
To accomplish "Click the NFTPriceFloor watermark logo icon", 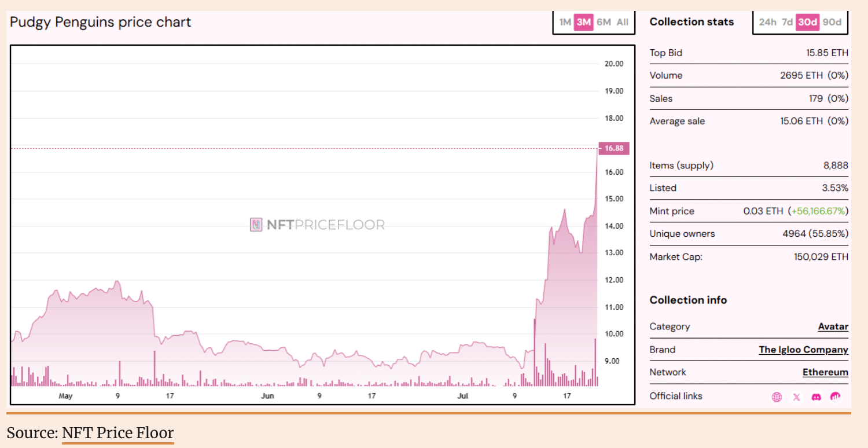I will [256, 225].
